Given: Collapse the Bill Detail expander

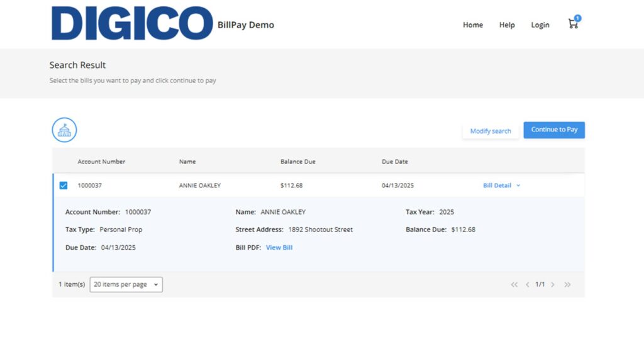Looking at the screenshot, I should pyautogui.click(x=501, y=186).
